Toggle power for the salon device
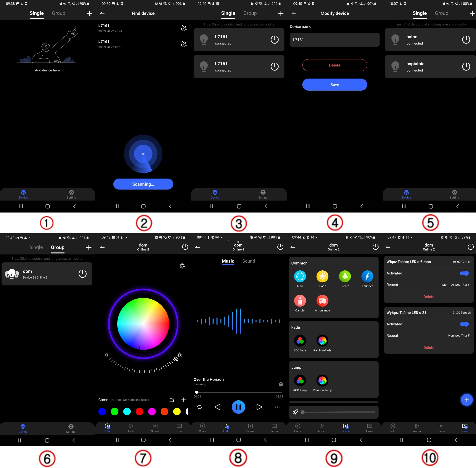Viewport: 476px width, 468px height. click(466, 40)
